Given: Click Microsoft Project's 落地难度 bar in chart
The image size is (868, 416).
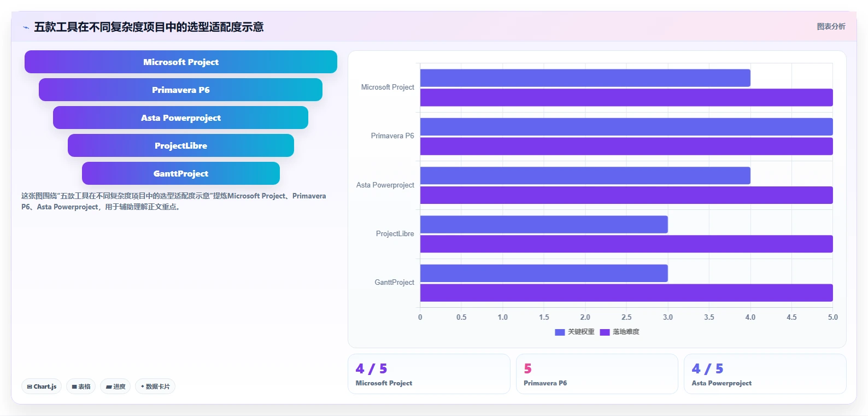Looking at the screenshot, I should tap(626, 97).
